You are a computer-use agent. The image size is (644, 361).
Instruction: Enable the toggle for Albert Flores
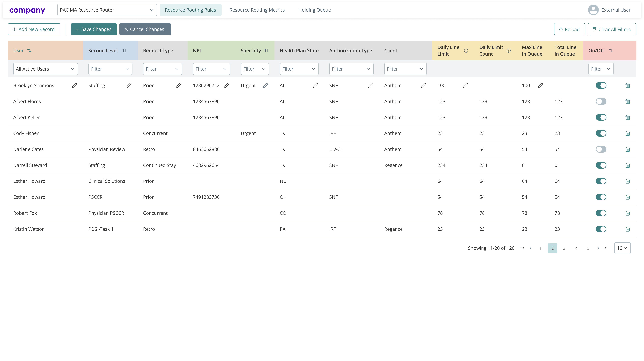coord(601,101)
